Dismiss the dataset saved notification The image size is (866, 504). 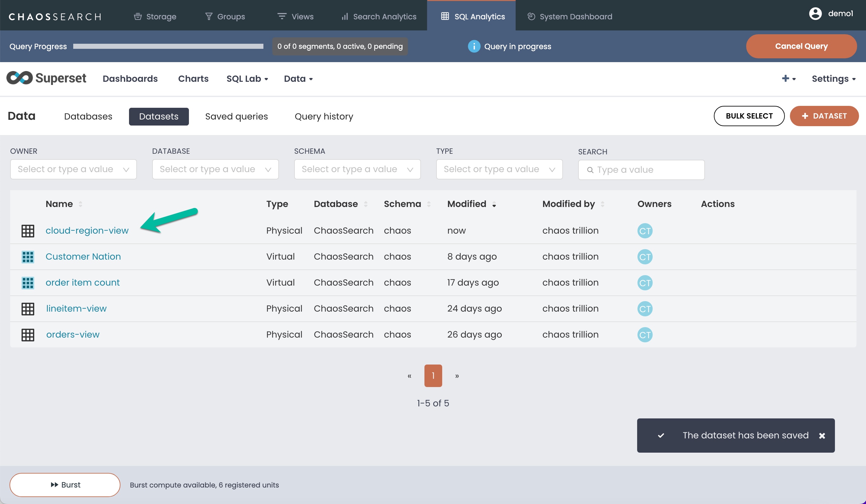coord(822,436)
